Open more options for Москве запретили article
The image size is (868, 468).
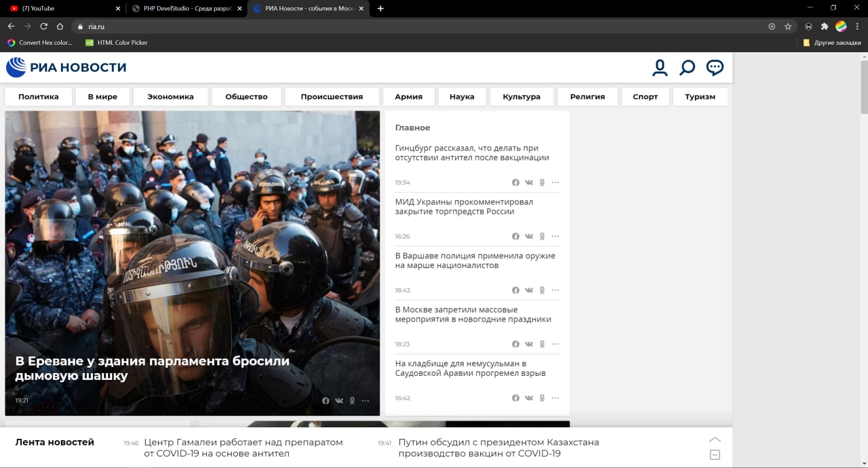coord(555,344)
